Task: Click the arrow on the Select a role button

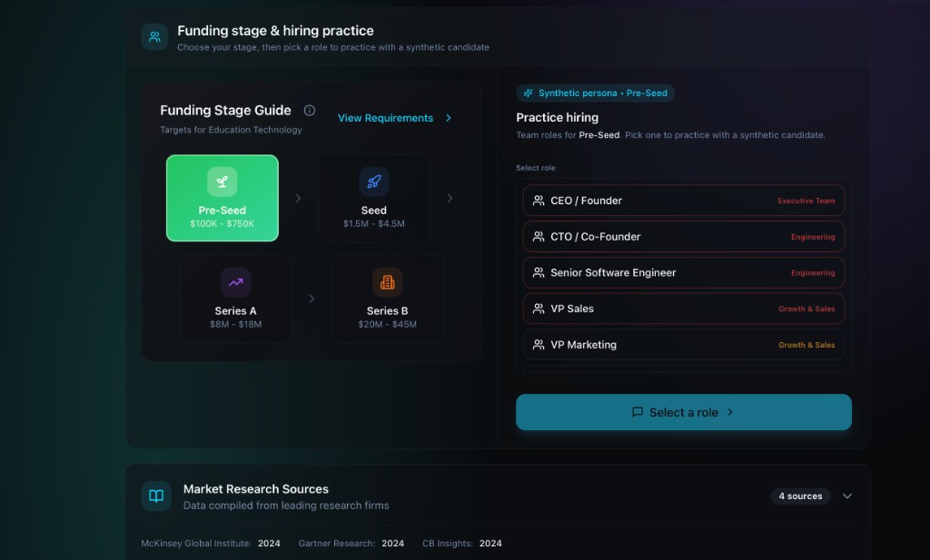Action: point(730,412)
